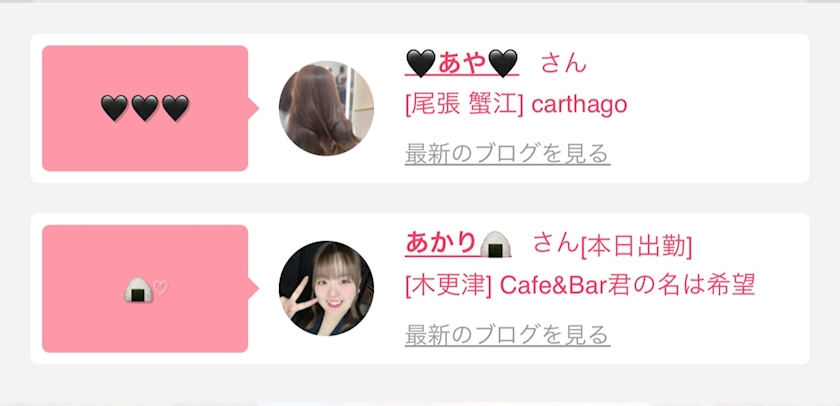Open the あや profile name link
840x406 pixels.
462,64
